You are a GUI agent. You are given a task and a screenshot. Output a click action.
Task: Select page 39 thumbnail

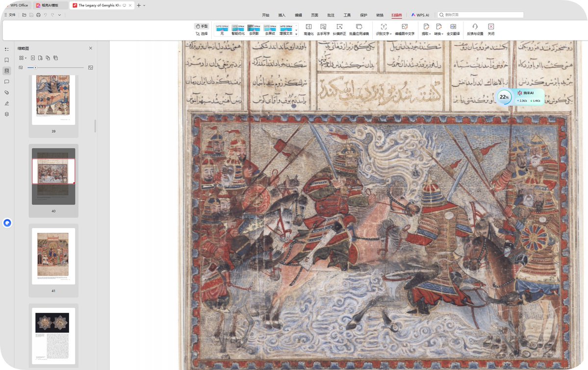coord(53,100)
